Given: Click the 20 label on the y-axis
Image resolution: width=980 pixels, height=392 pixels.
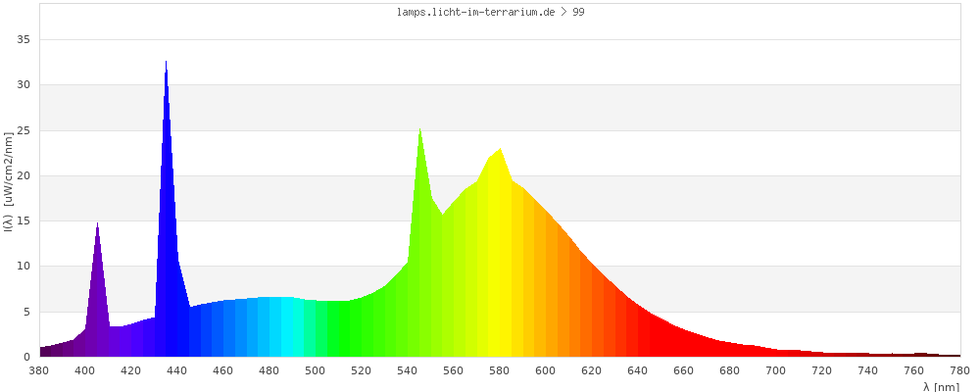Looking at the screenshot, I should coord(24,176).
